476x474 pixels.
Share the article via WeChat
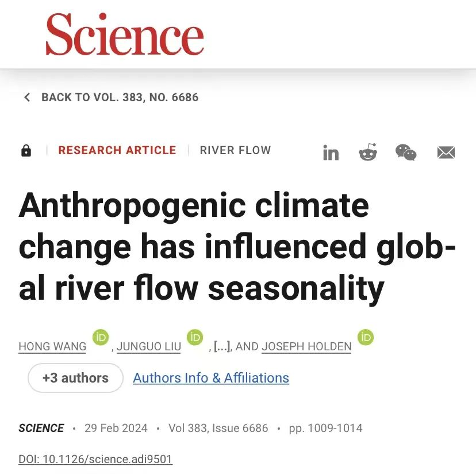[406, 152]
